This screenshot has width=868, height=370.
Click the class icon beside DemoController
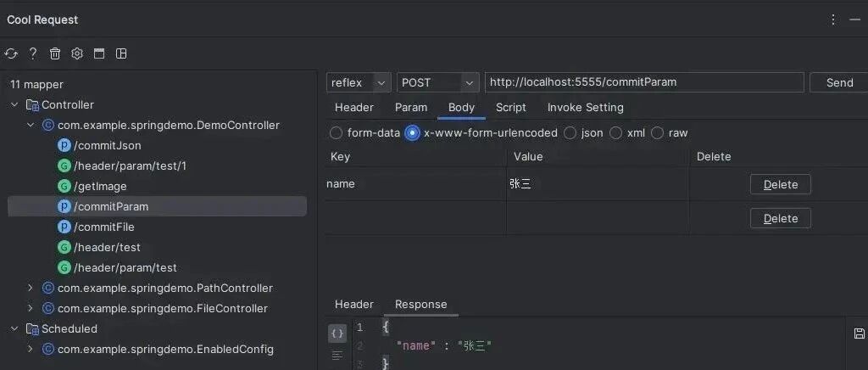click(x=48, y=126)
